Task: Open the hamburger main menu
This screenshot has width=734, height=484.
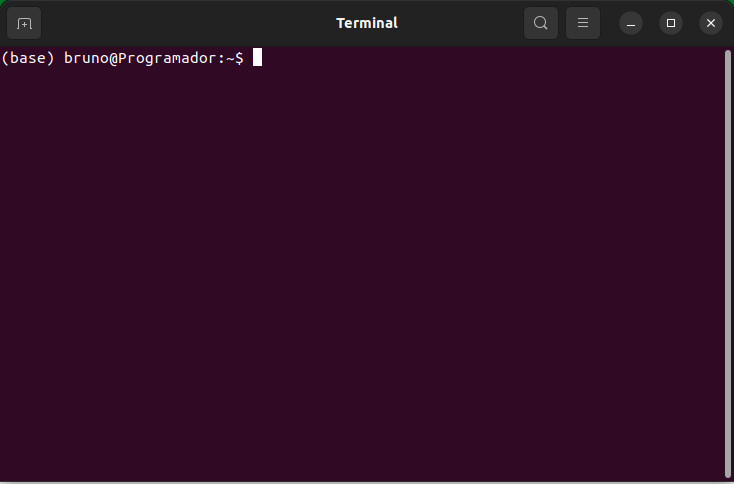Action: pos(583,23)
